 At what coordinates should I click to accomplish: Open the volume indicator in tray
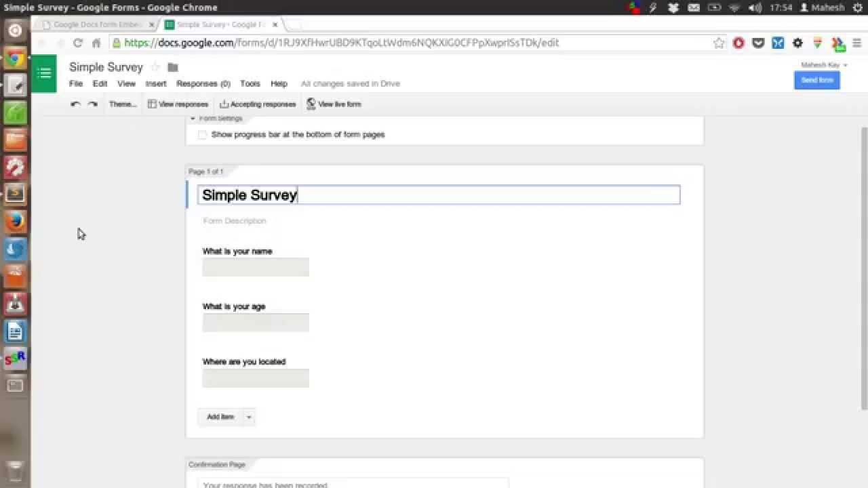tap(755, 7)
